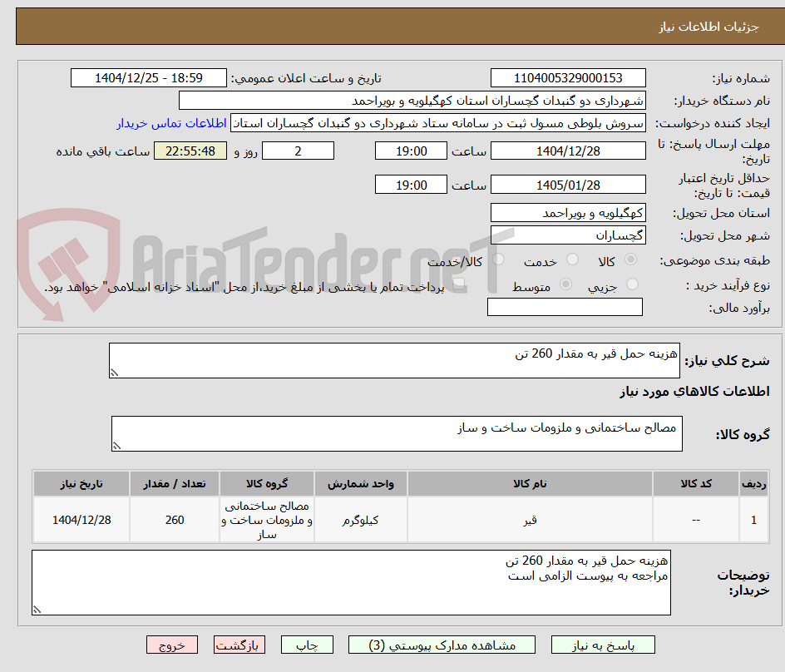This screenshot has height=672, width=785.
Task: Click the گروه کالا column header
Action: (267, 484)
